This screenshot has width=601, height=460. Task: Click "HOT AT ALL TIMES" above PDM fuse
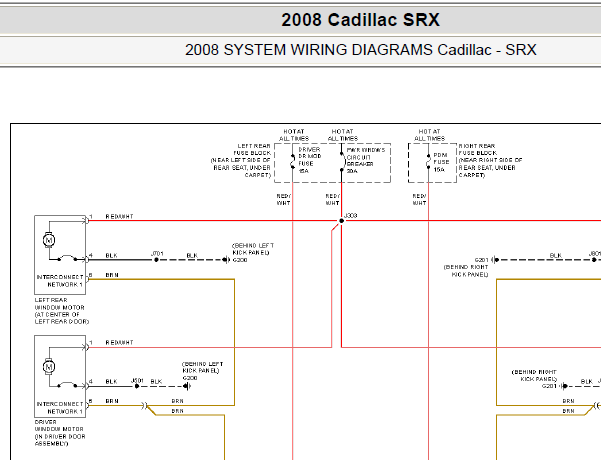click(x=429, y=135)
